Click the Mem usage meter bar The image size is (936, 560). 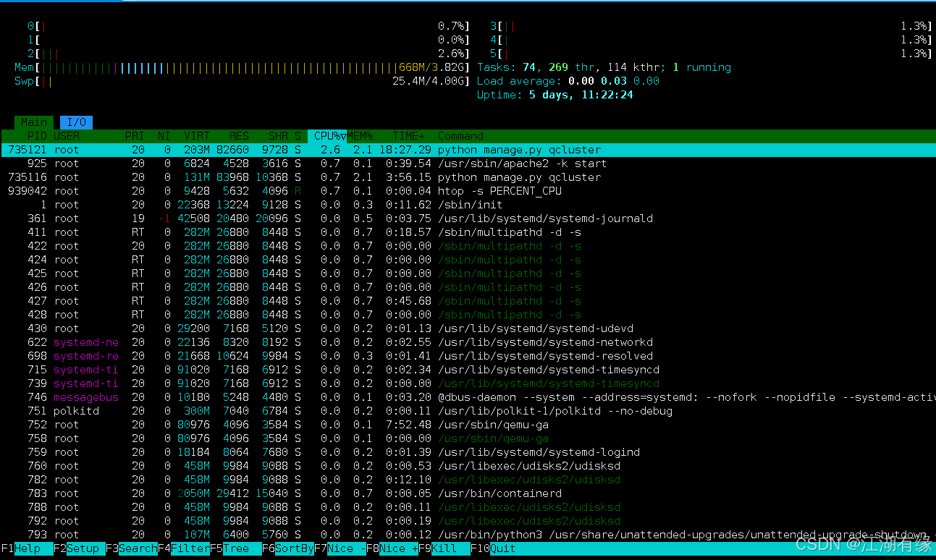pos(242,67)
